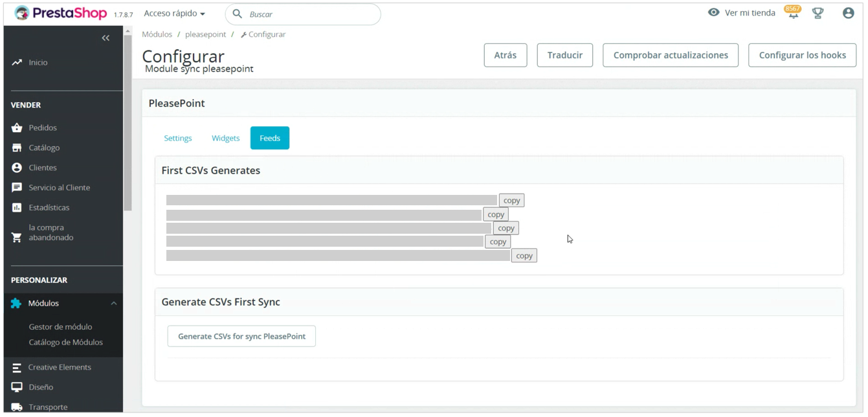Click the abandoned cart icon
Viewport: 868px width, 417px height.
point(17,237)
